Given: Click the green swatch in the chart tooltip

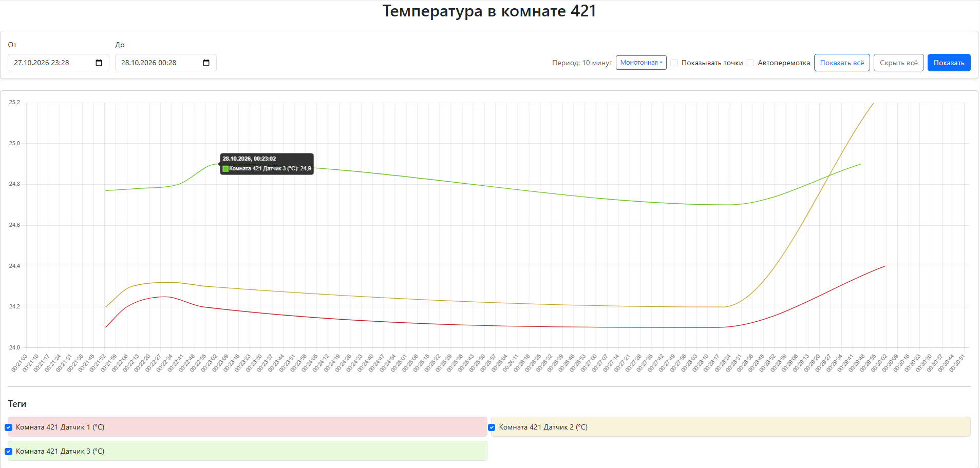Looking at the screenshot, I should coord(225,169).
